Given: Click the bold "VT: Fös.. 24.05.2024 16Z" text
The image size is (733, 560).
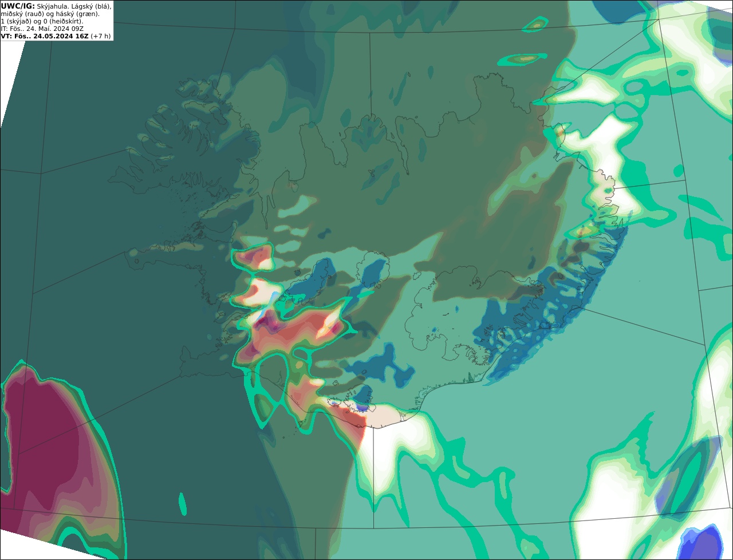Looking at the screenshot, I should (45, 36).
